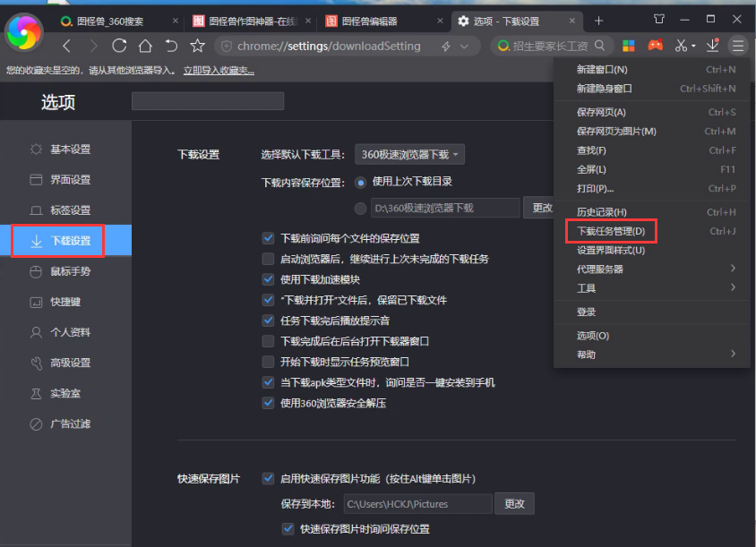Toggle 任务下载完后播放提示音 checkbox
The image size is (756, 547).
click(268, 321)
